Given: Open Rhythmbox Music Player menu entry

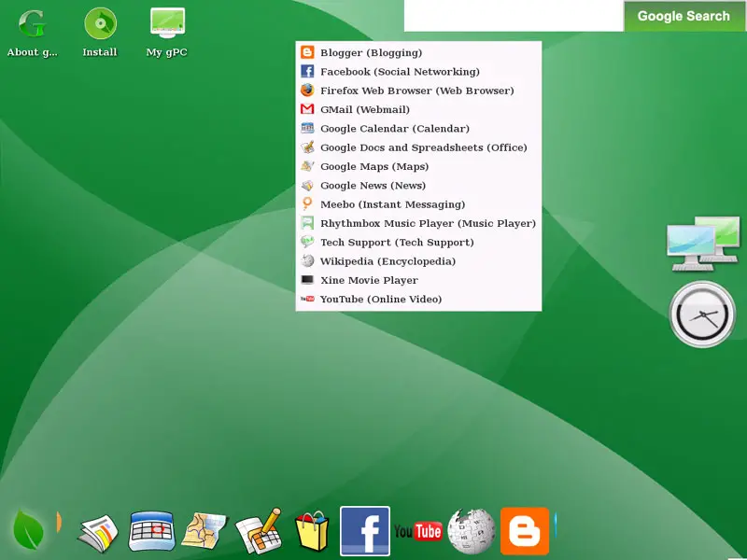Looking at the screenshot, I should (x=418, y=223).
